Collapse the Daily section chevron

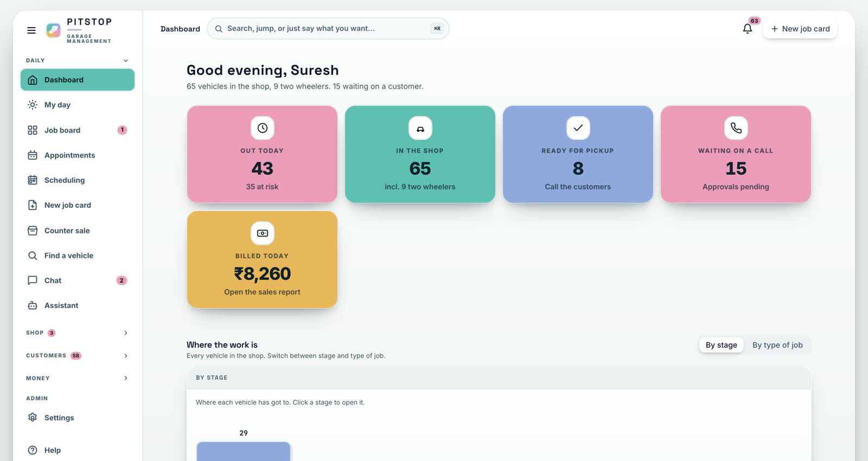pyautogui.click(x=126, y=61)
